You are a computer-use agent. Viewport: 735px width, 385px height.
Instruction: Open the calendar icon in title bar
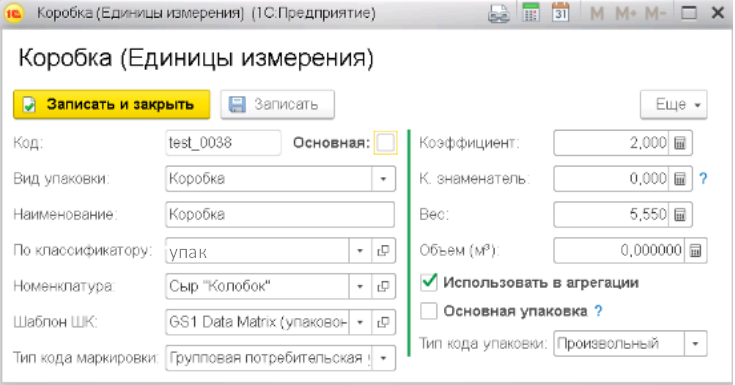(560, 13)
